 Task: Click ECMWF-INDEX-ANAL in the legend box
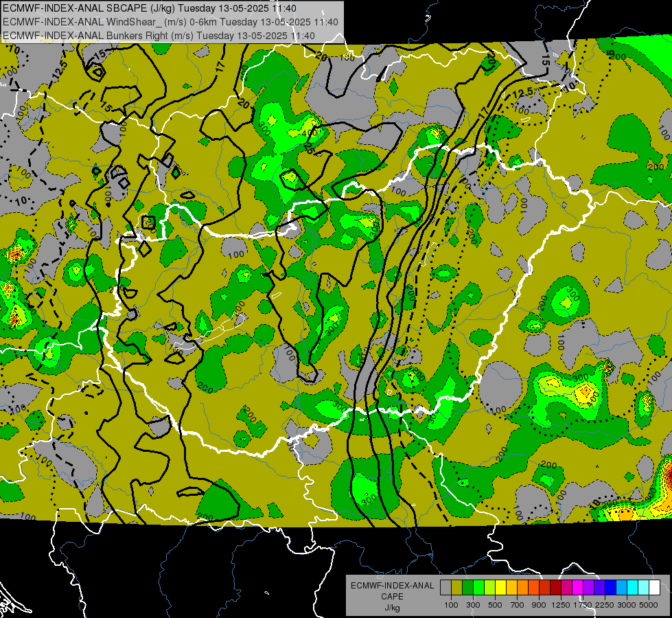(x=392, y=586)
